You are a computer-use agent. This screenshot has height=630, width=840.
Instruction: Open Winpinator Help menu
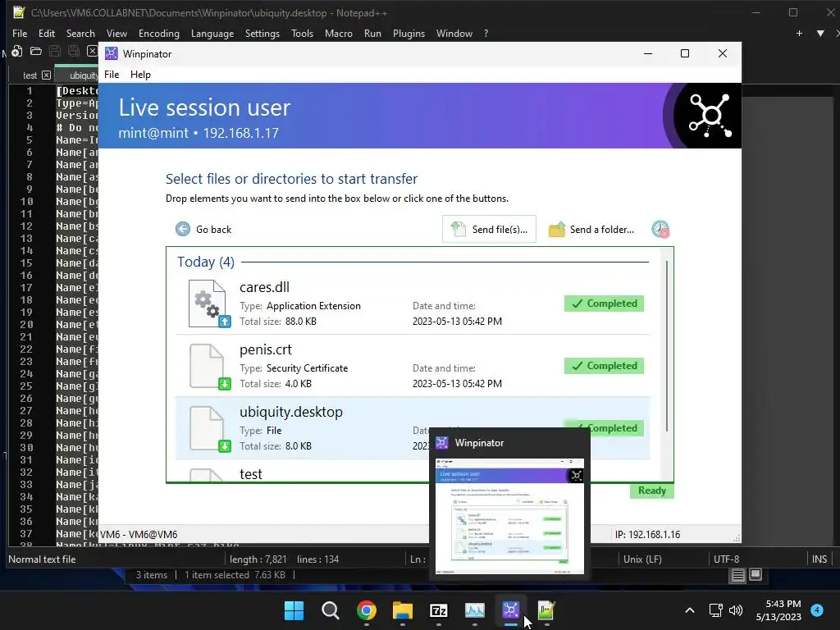[140, 75]
